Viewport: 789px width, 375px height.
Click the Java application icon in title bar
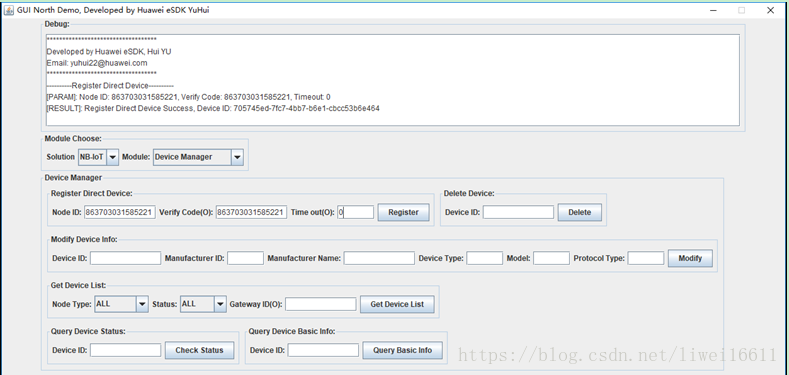click(9, 10)
